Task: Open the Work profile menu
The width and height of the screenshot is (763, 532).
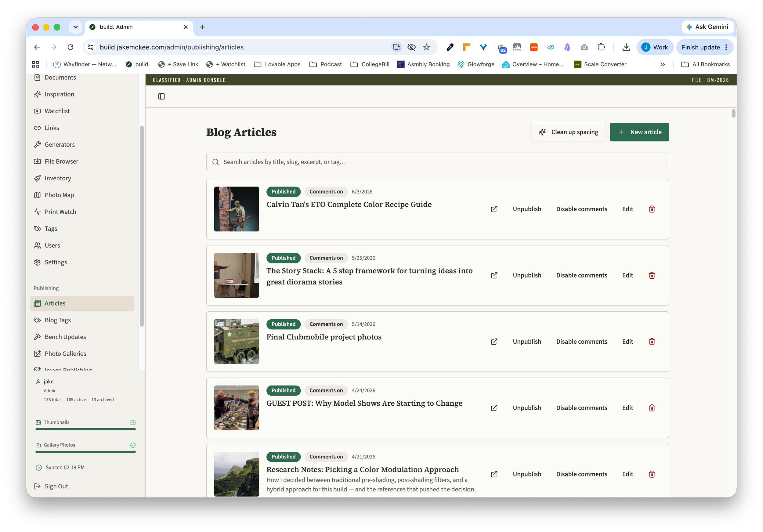Action: coord(654,47)
